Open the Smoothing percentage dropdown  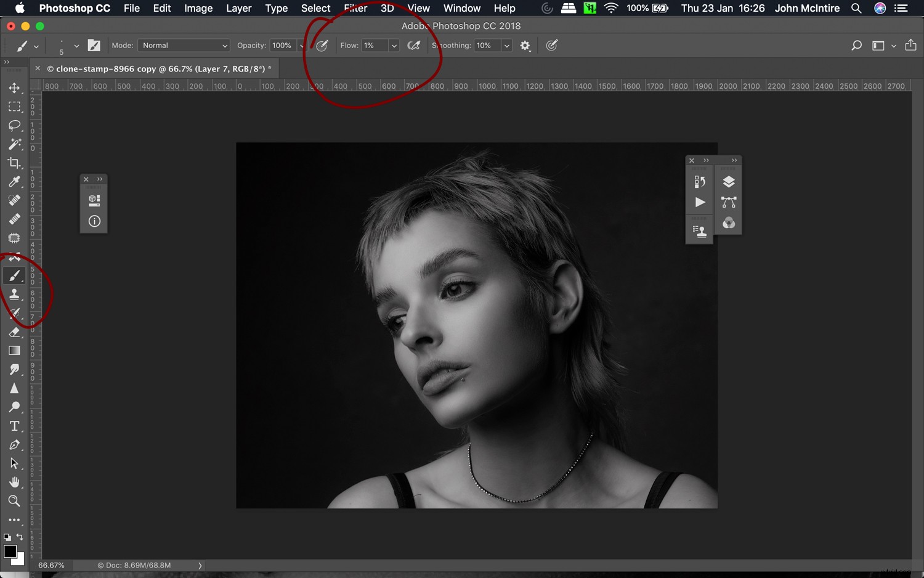point(506,45)
